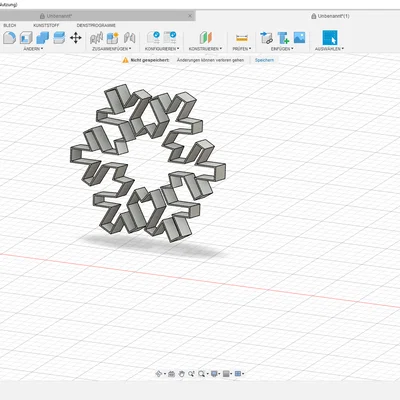Open the Viewports layout icon

click(238, 374)
